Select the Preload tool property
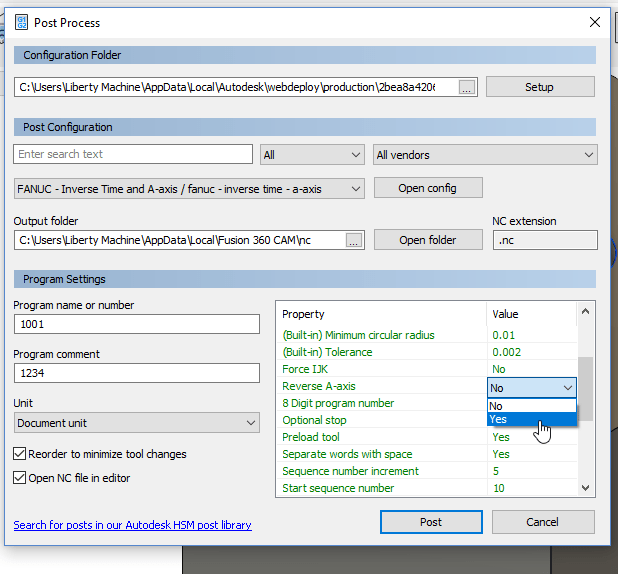This screenshot has width=618, height=574. [x=311, y=437]
